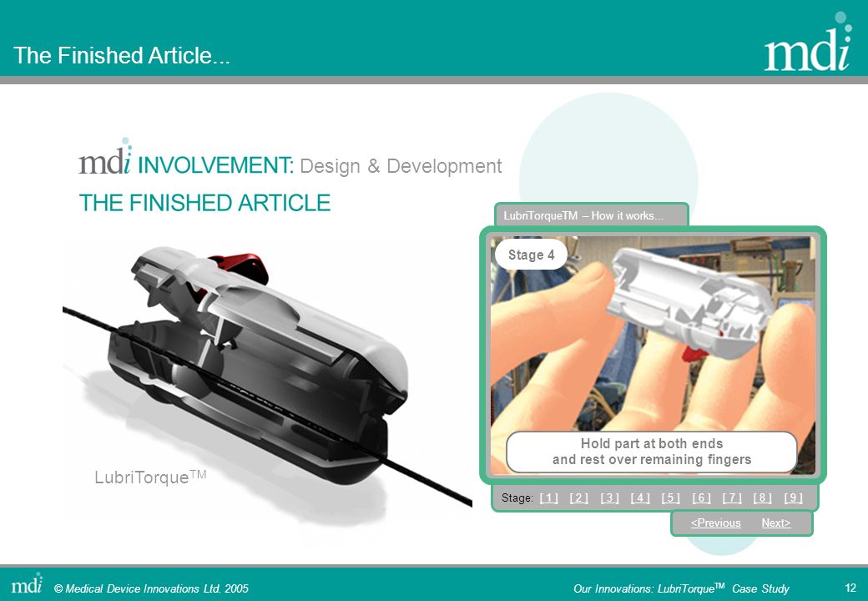868x601 pixels.
Task: Click the mdi logo in header
Action: pyautogui.click(x=808, y=42)
